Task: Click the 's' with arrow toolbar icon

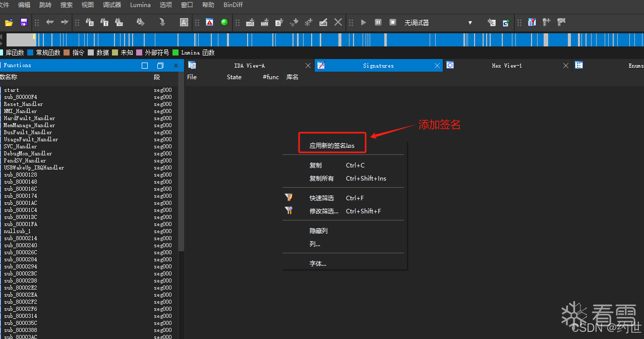Action: tap(294, 22)
